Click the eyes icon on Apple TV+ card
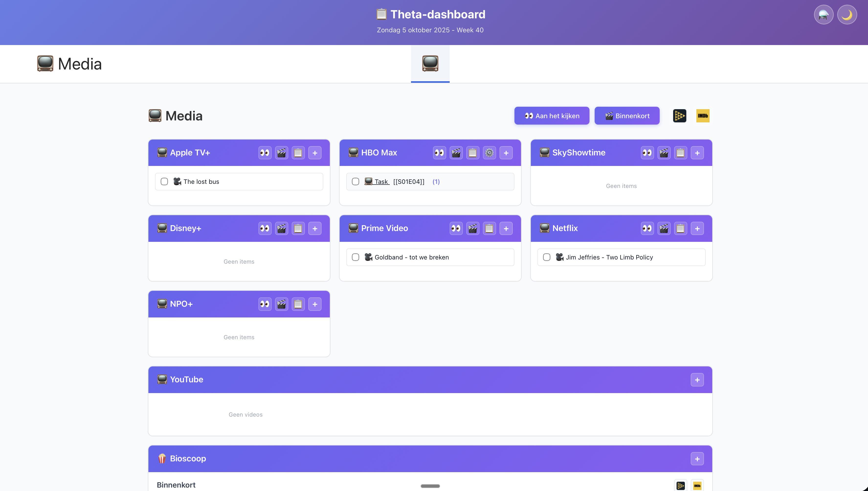 (x=265, y=153)
